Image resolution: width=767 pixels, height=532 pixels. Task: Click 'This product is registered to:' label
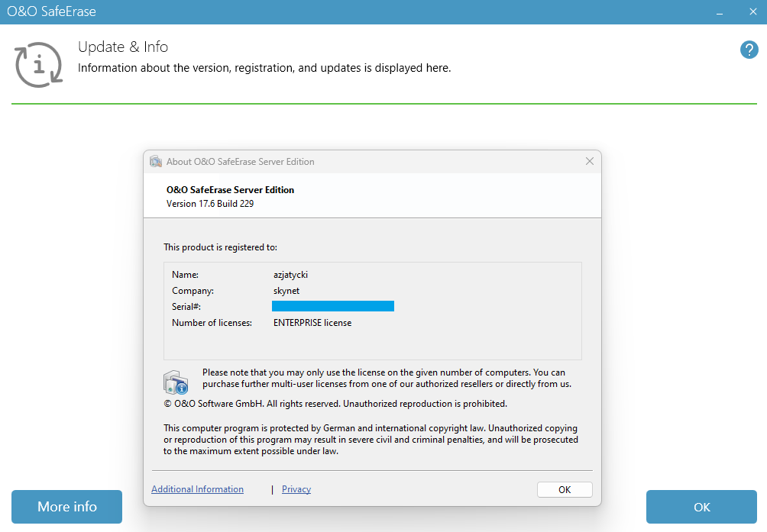pos(220,247)
